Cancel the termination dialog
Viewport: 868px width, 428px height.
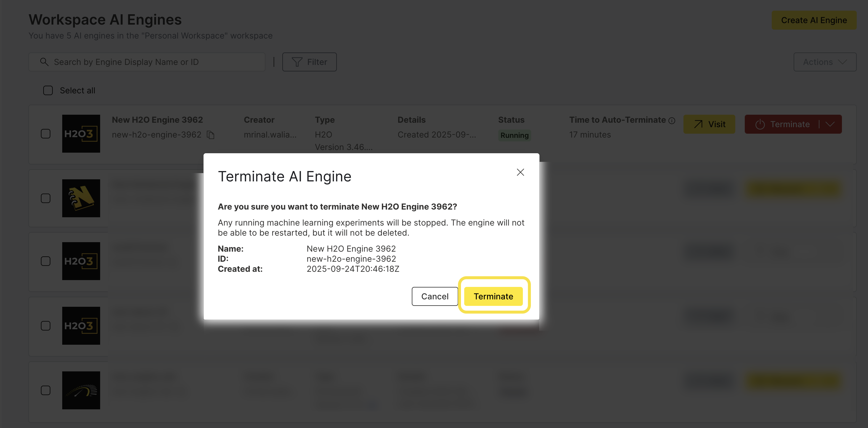point(435,296)
